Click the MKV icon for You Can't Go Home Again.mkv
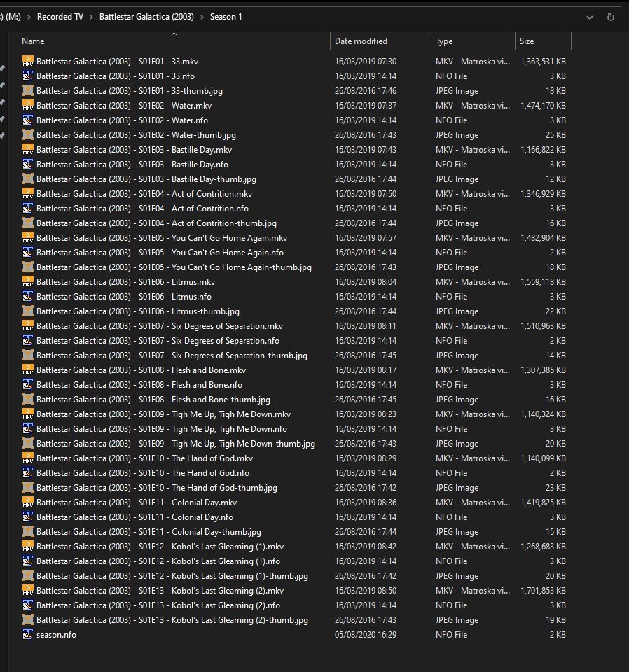Image resolution: width=629 pixels, height=672 pixels. pyautogui.click(x=28, y=238)
